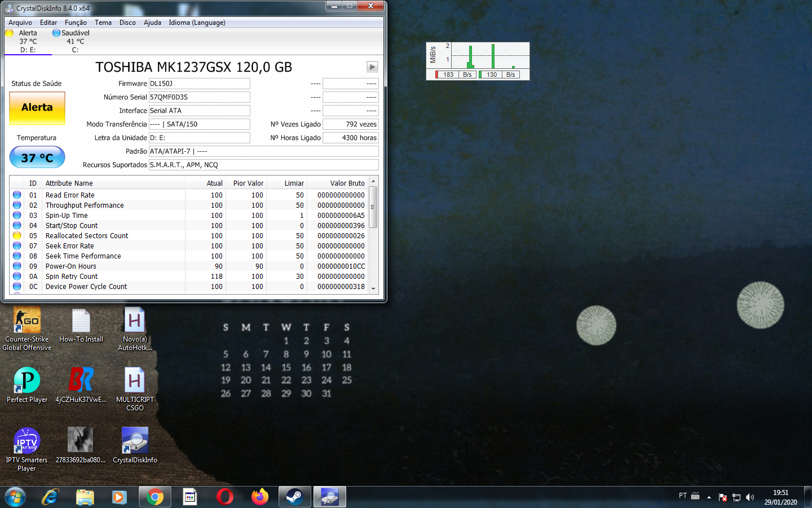Select the Seek Error Rate row

[x=189, y=246]
